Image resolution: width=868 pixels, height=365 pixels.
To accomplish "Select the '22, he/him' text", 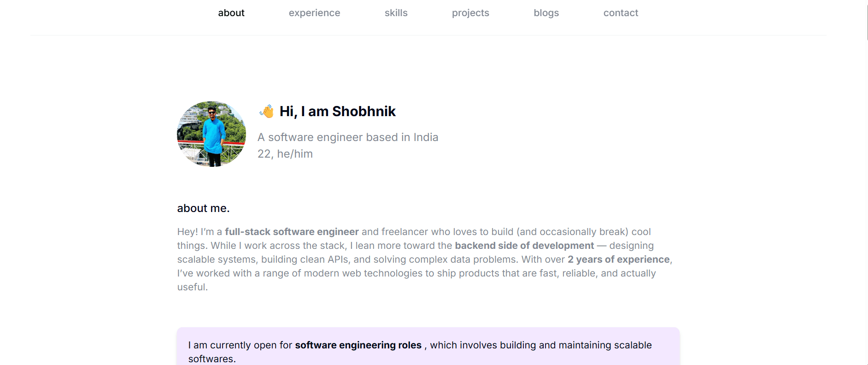I will click(x=285, y=153).
